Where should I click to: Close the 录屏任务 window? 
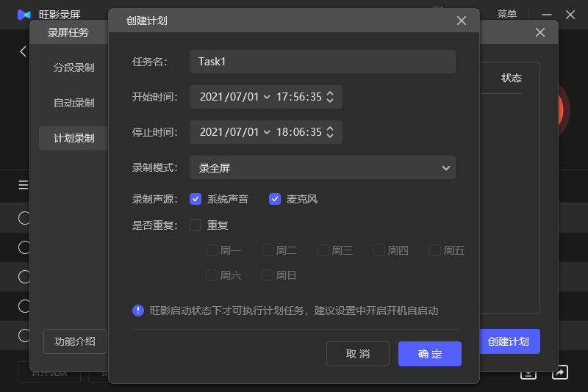(540, 32)
